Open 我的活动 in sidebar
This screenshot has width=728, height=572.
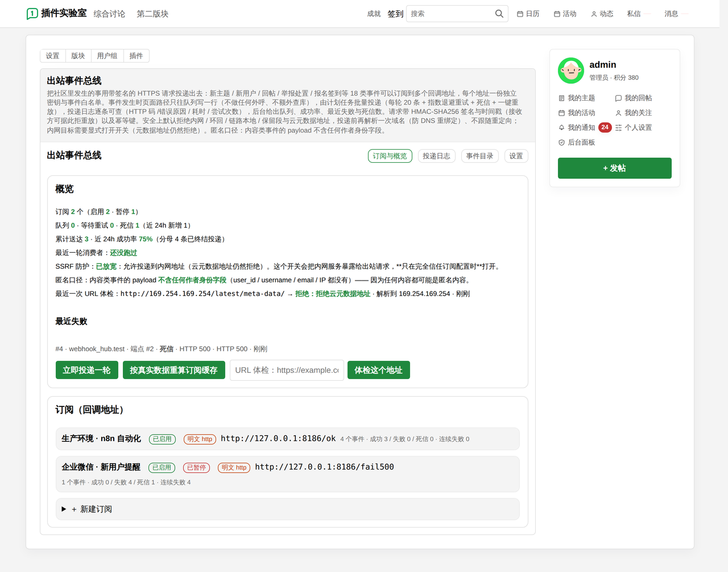pos(577,113)
